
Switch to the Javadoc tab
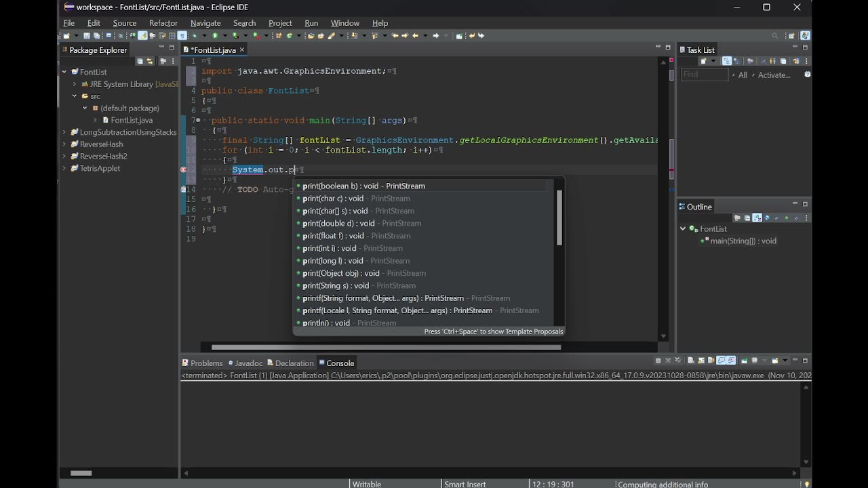[x=245, y=363]
